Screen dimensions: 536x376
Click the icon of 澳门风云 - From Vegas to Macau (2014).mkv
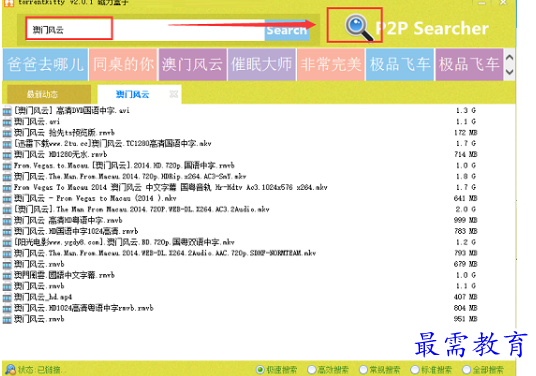(x=7, y=199)
